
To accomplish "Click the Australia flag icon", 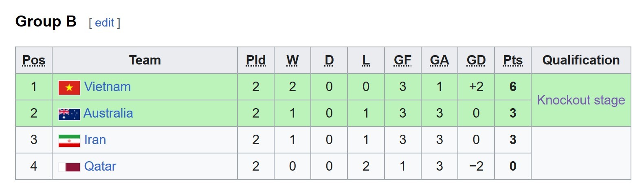I will point(69,114).
